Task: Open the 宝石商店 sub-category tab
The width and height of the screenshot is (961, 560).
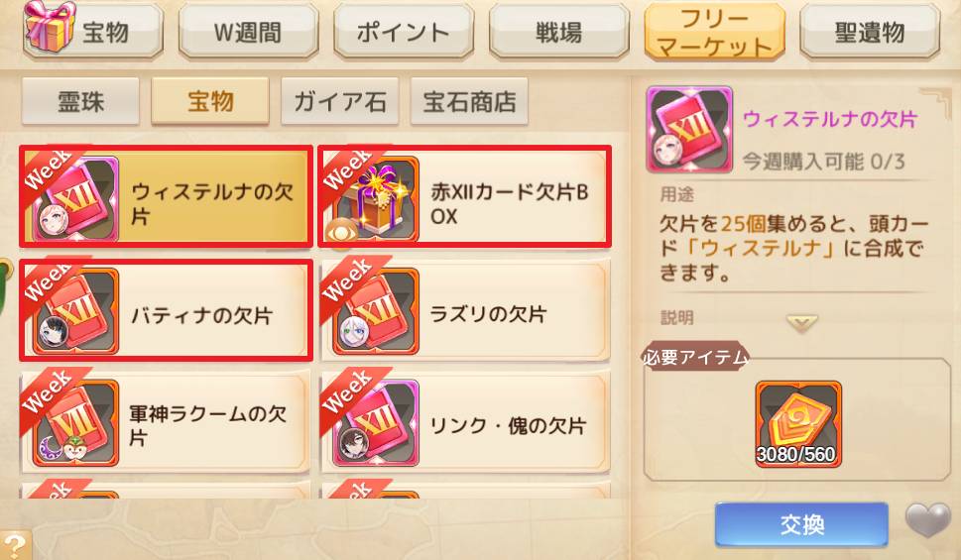Action: pos(469,101)
